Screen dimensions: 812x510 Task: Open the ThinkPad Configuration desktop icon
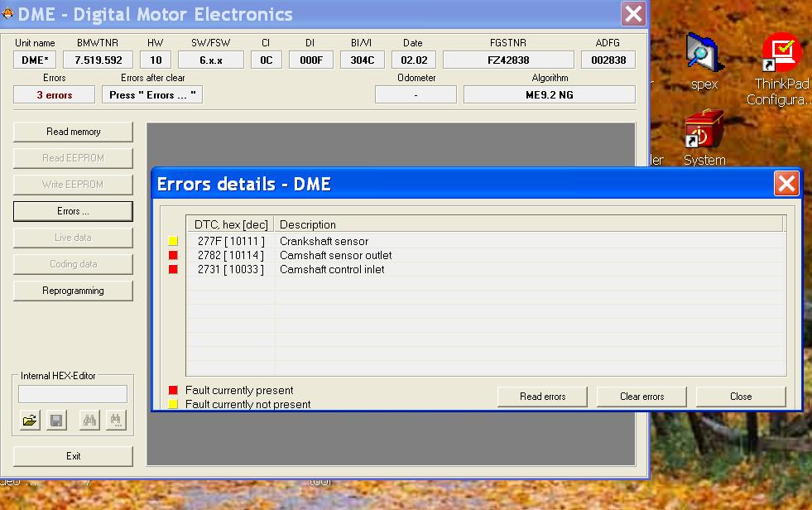pyautogui.click(x=781, y=69)
